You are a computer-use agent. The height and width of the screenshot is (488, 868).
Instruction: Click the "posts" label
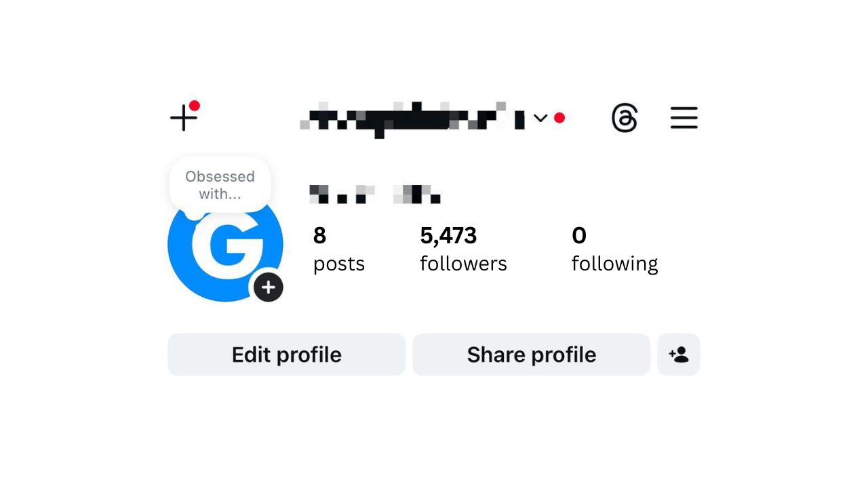pos(339,264)
